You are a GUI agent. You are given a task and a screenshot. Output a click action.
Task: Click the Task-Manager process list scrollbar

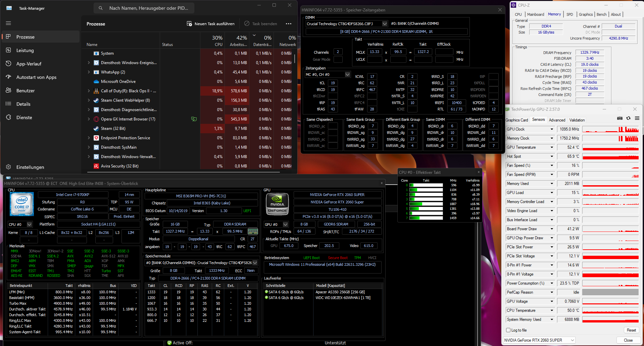pos(294,58)
